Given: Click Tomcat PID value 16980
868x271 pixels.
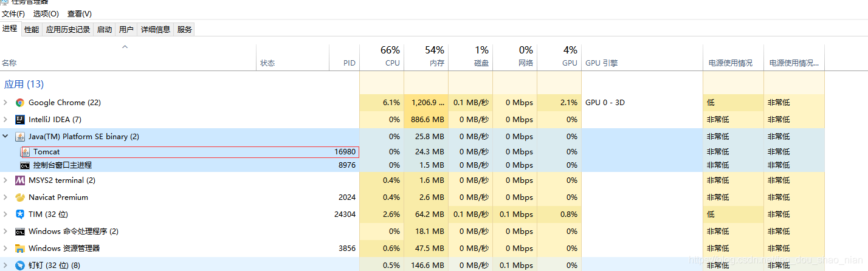Looking at the screenshot, I should pyautogui.click(x=345, y=152).
